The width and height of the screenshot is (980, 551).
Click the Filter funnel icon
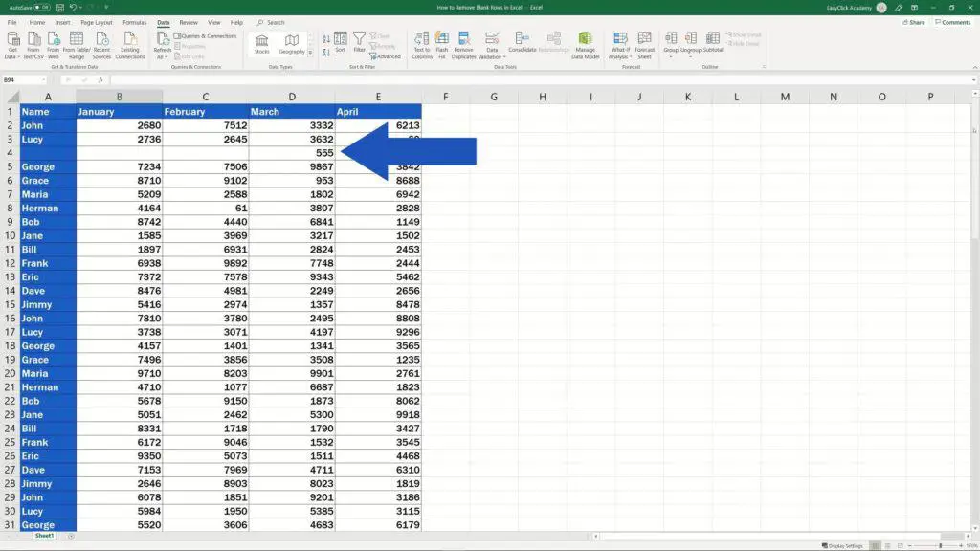(x=359, y=43)
